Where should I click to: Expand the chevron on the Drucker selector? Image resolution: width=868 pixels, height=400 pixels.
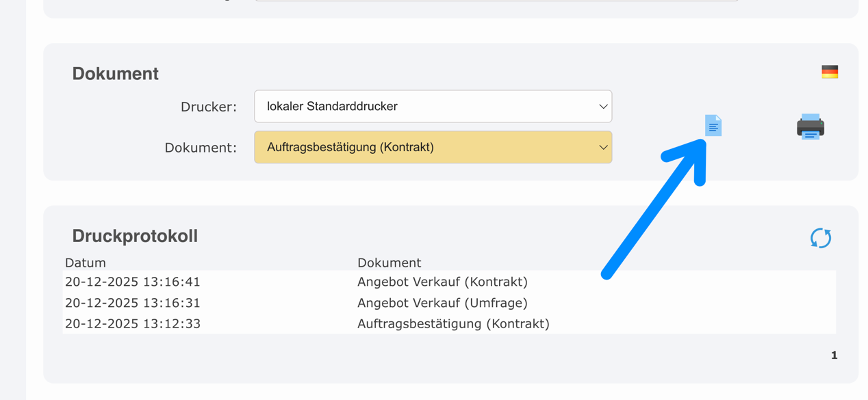coord(602,106)
